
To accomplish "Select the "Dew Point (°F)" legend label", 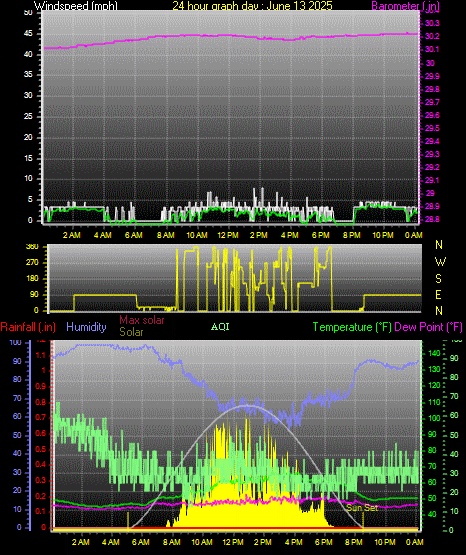I will [428, 327].
